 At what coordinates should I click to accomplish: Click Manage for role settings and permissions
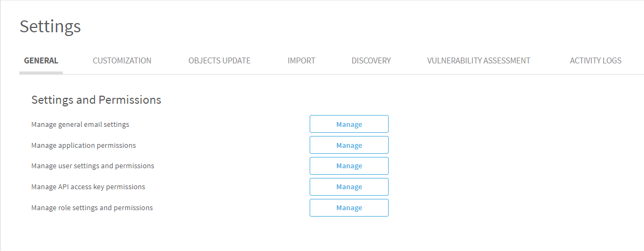(x=349, y=208)
